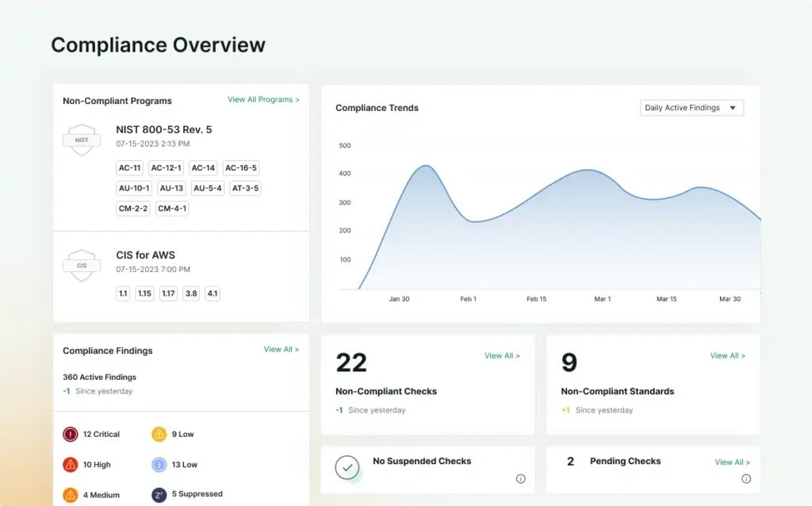Select the AC-11 control chip
Viewport: 812px width, 506px height.
click(129, 167)
